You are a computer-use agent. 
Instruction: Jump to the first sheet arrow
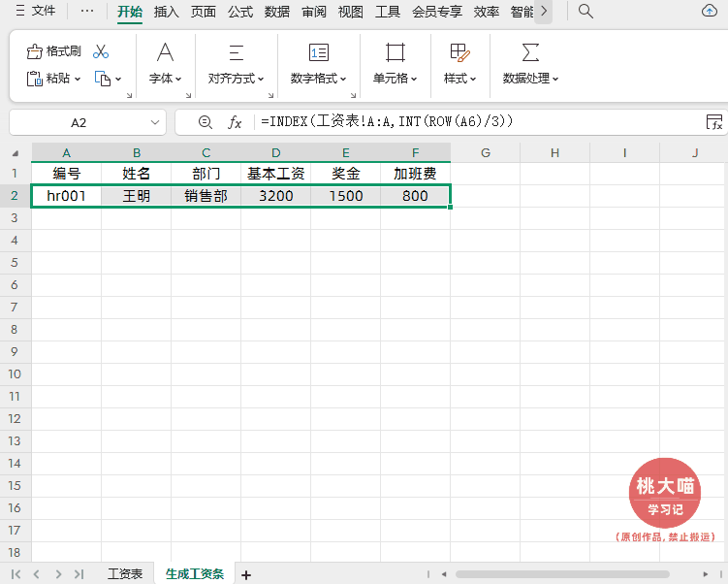tap(16, 574)
